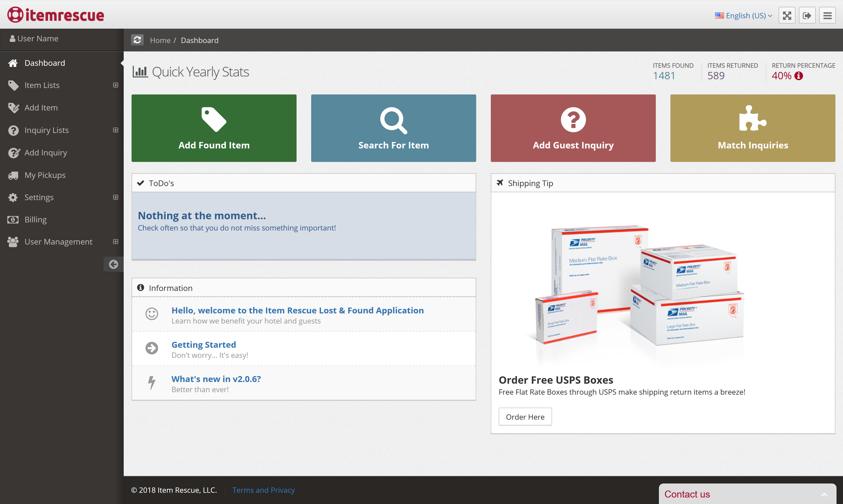Screen dimensions: 843x504
Task: Open the Terms and Privacy link
Action: click(x=264, y=490)
